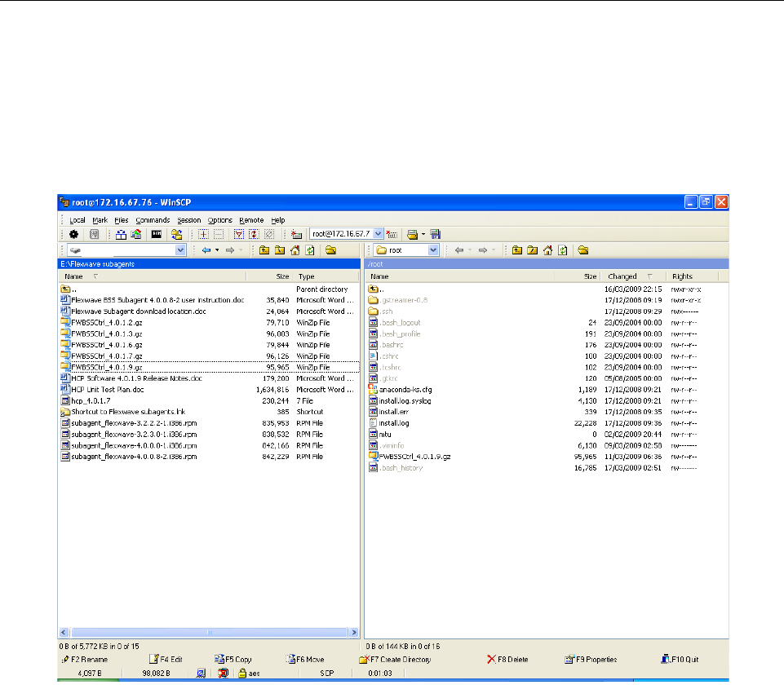Click F4 Edit button
Screen dimensions: 784x698
coord(166,660)
